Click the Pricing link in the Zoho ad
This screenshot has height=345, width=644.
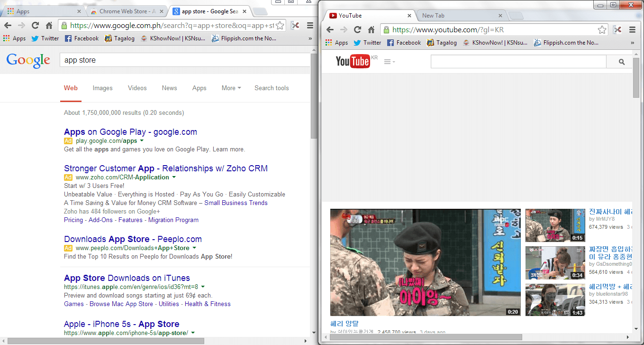tap(73, 220)
